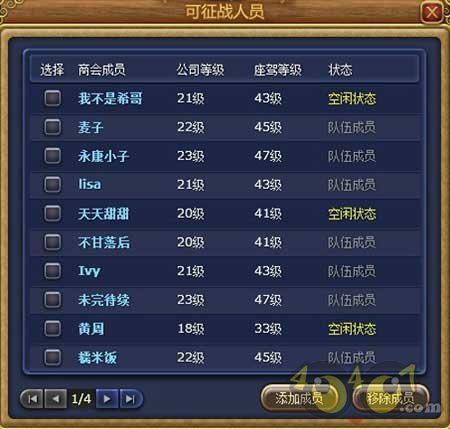
Task: Jump to the last page of members
Action: click(x=131, y=399)
